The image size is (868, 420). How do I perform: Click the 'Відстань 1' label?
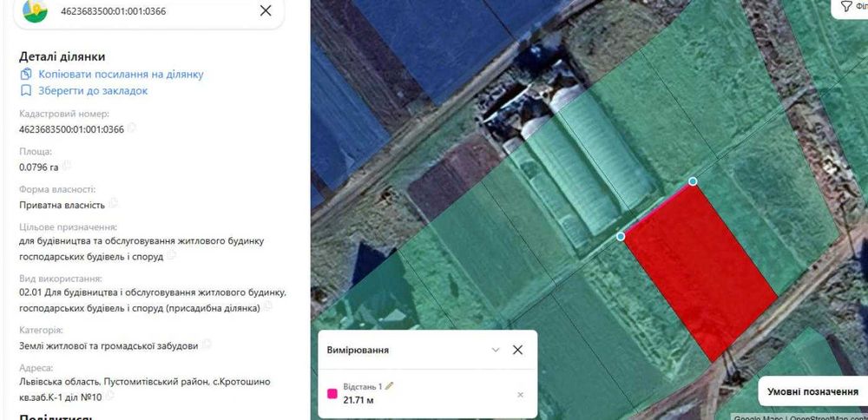click(x=363, y=386)
